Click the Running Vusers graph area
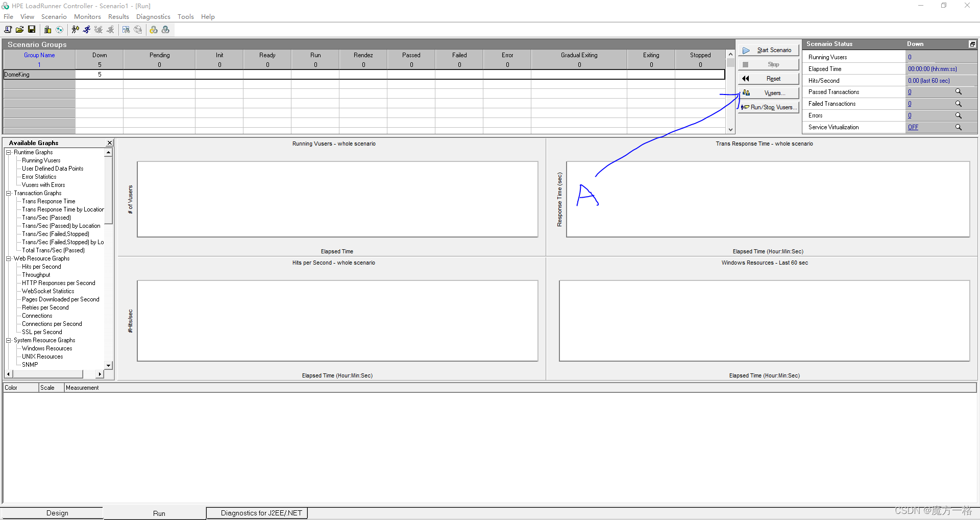Screen dimensions: 980x520 tap(337, 199)
